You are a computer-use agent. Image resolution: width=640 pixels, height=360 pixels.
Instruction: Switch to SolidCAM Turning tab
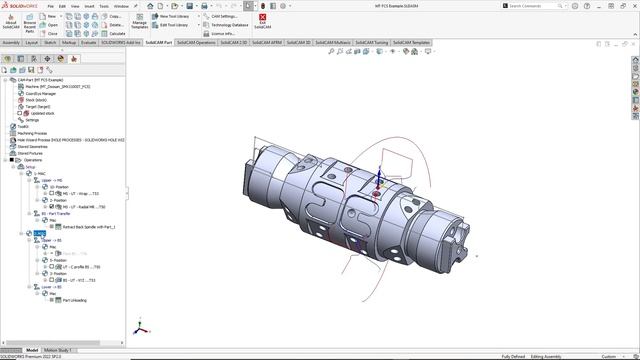pos(372,42)
